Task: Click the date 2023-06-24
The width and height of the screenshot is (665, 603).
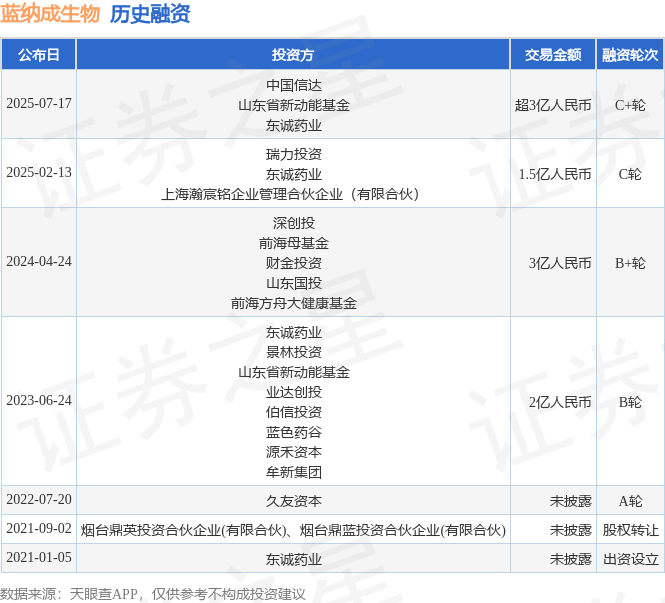Action: pos(39,401)
